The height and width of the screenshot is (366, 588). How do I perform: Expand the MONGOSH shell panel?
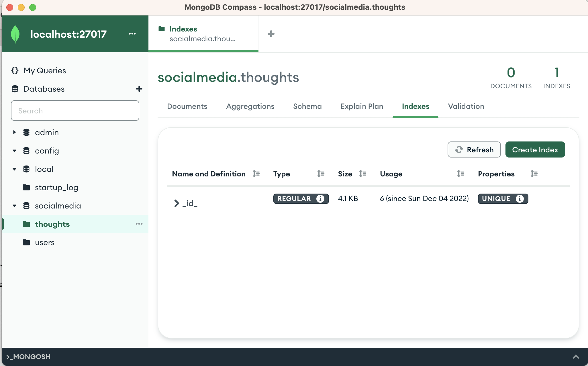pyautogui.click(x=577, y=357)
